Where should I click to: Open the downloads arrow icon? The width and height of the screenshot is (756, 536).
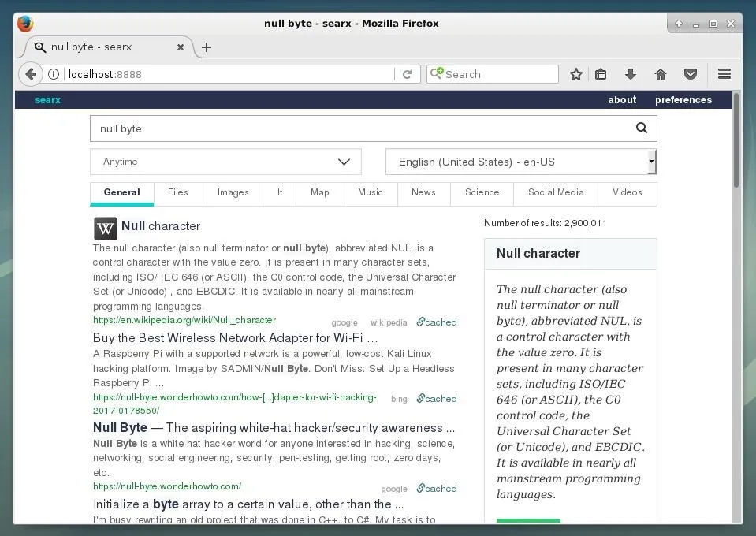[630, 74]
